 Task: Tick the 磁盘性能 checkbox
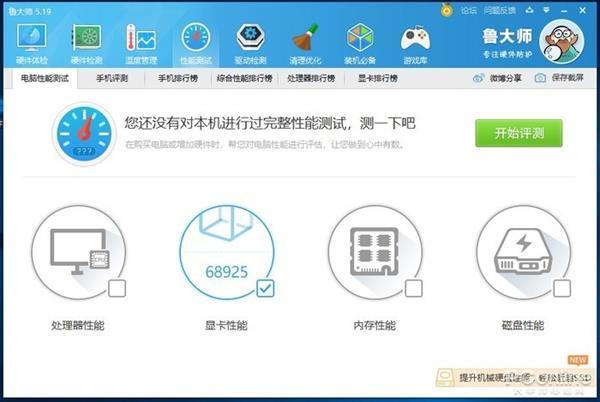(x=561, y=290)
